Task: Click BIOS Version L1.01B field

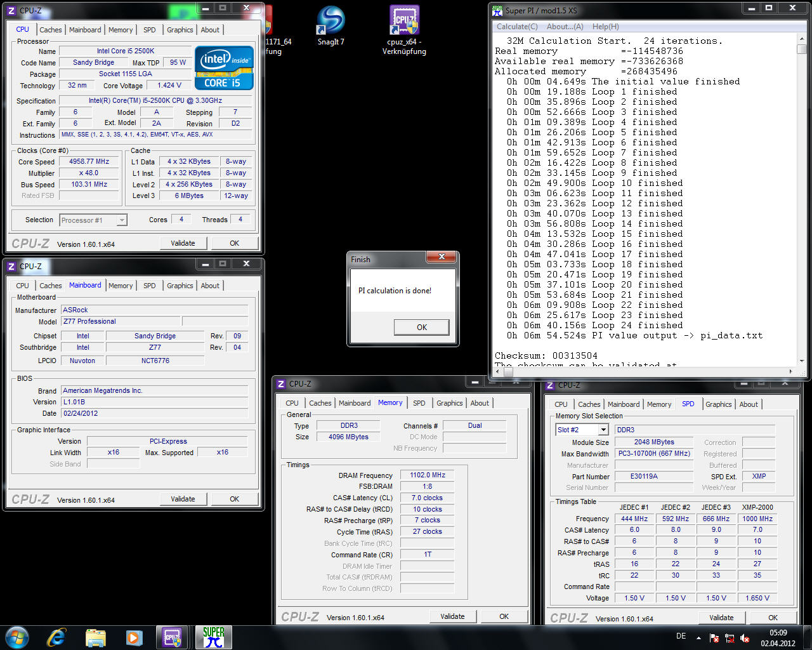Action: pyautogui.click(x=154, y=402)
